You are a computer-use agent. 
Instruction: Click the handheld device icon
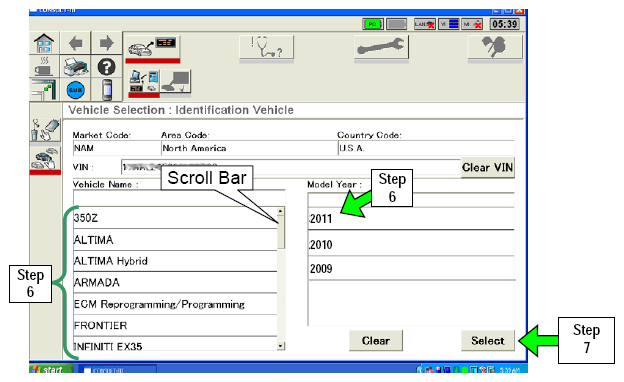pos(106,90)
